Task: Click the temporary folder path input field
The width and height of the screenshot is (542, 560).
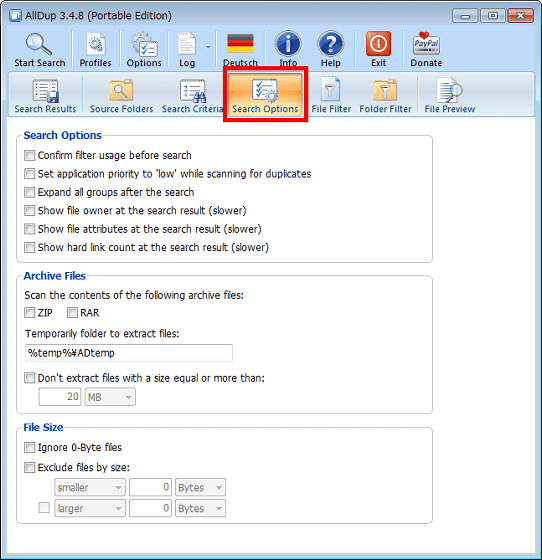Action: [x=129, y=353]
